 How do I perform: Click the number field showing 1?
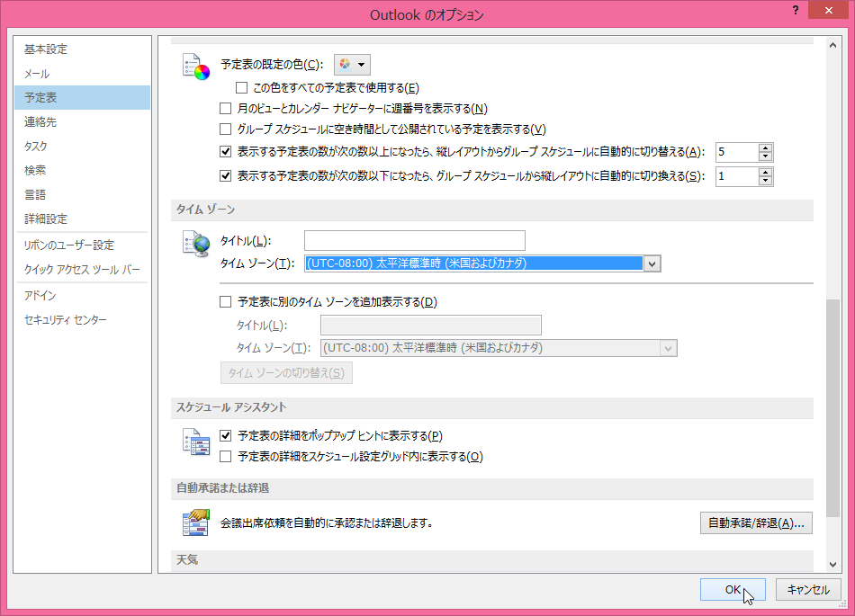(737, 176)
